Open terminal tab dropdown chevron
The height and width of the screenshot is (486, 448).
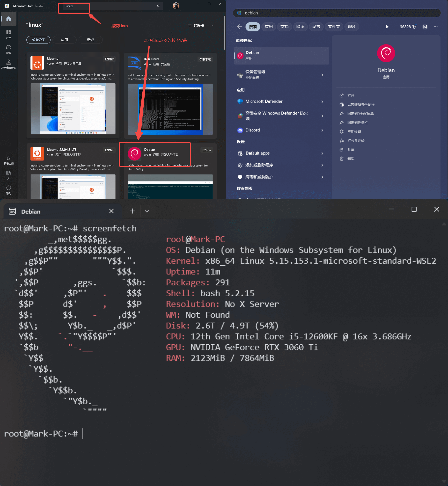147,211
